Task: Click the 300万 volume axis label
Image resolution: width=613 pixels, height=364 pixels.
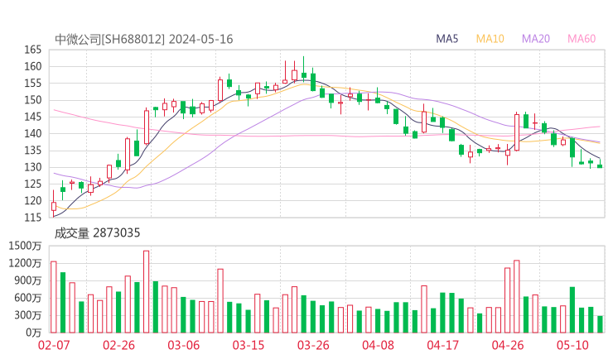Action: (x=28, y=315)
